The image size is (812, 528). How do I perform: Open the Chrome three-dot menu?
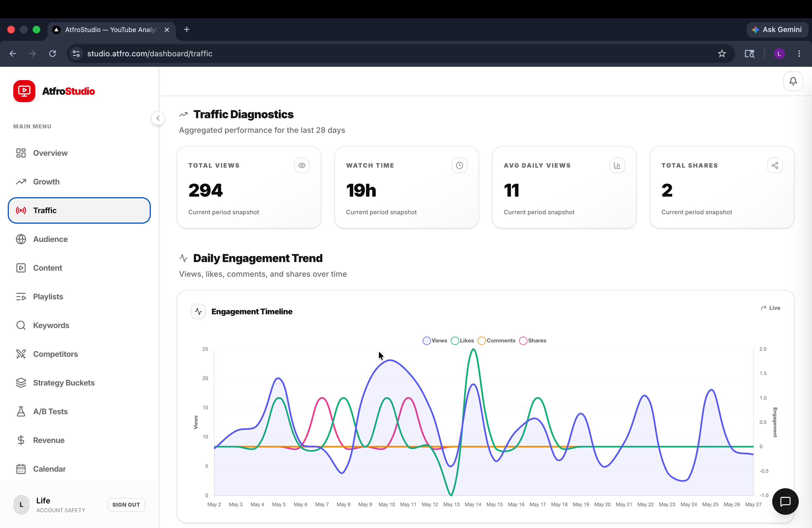[799, 54]
